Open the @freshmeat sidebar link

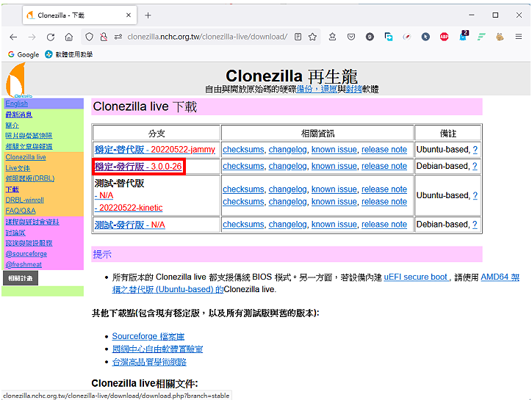[x=24, y=264]
